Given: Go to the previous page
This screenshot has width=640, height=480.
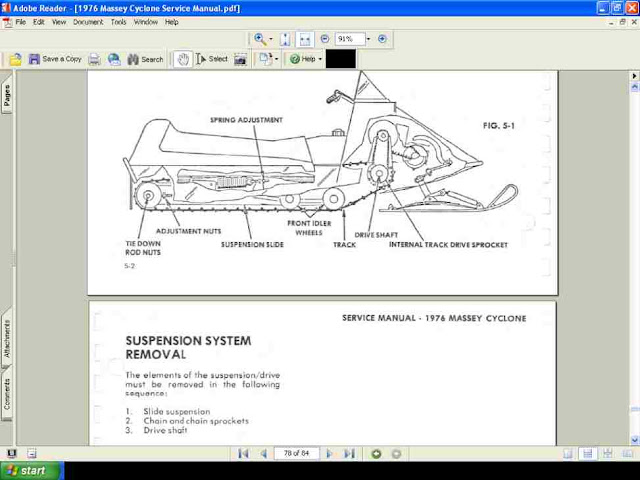Looking at the screenshot, I should pyautogui.click(x=264, y=453).
